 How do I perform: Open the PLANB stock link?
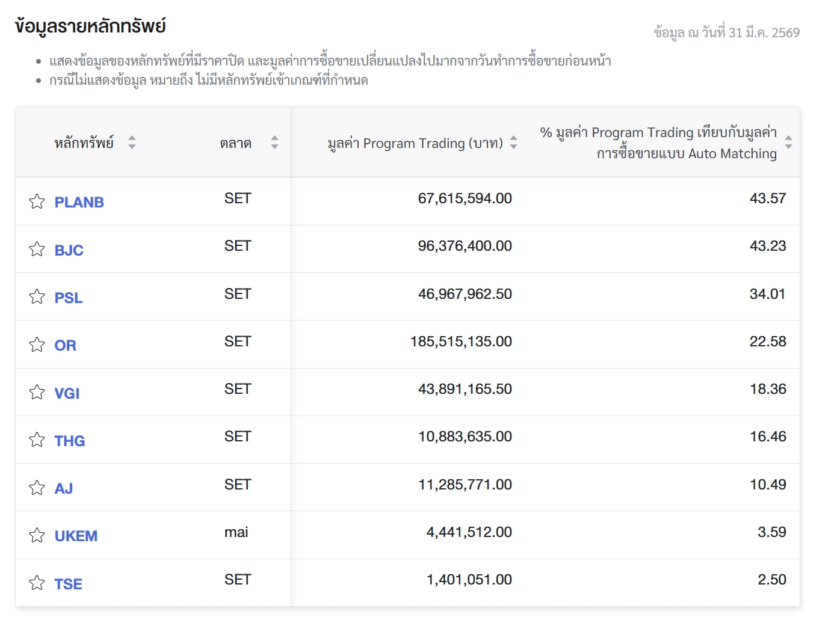coord(79,203)
